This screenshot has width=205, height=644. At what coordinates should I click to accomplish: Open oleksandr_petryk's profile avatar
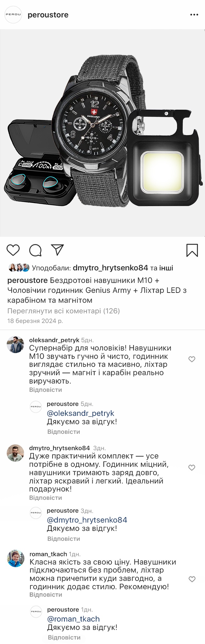click(15, 344)
